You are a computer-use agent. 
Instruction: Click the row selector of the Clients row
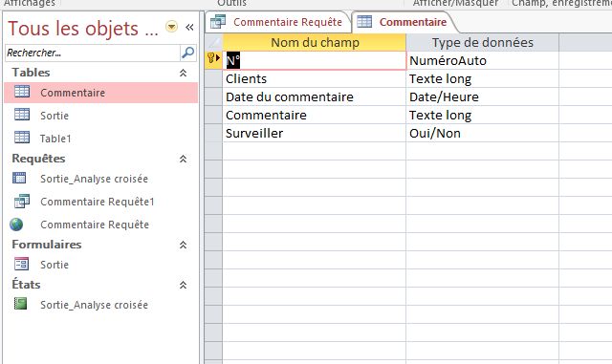click(x=213, y=78)
